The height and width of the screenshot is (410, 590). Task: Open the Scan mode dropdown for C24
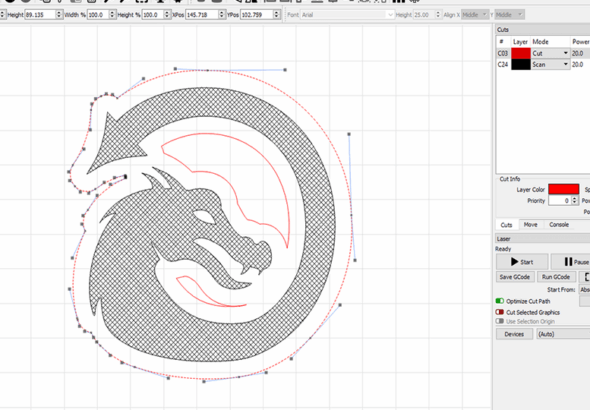point(550,65)
